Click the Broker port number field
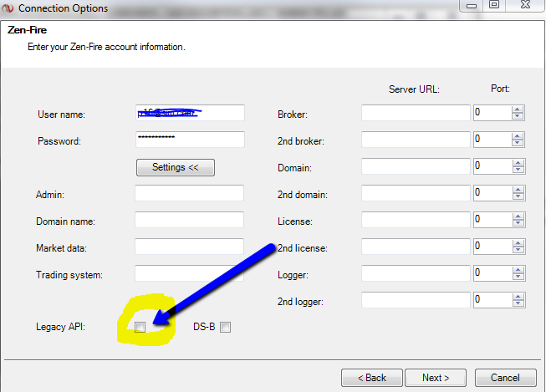The height and width of the screenshot is (392, 546). point(492,113)
